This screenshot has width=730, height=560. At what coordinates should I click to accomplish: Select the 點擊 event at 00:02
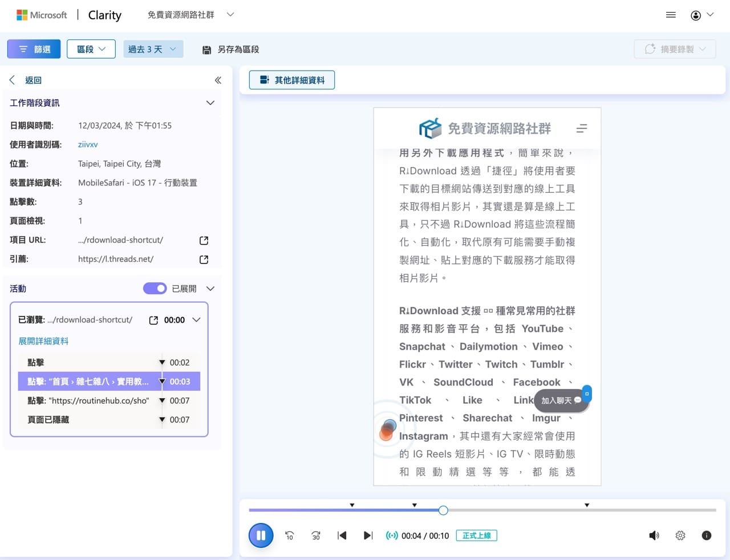pos(109,363)
